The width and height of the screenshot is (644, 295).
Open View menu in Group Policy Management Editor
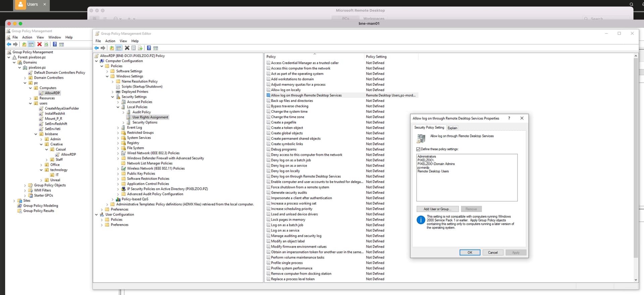tap(123, 41)
